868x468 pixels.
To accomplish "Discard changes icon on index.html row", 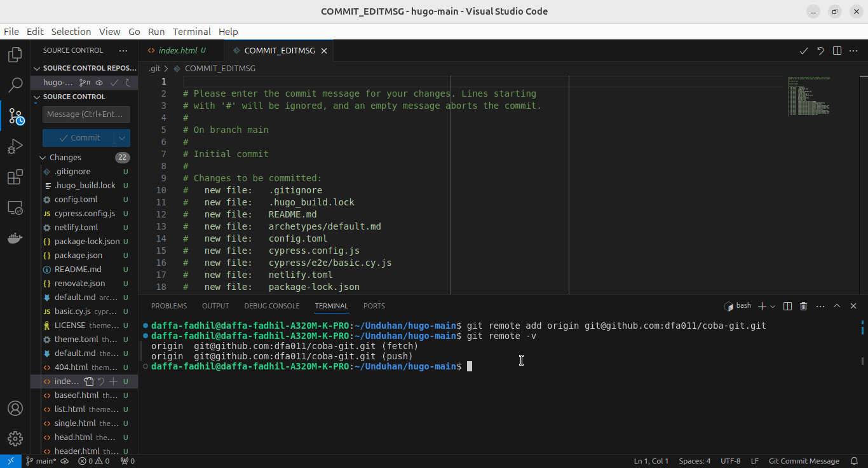I will pos(101,382).
